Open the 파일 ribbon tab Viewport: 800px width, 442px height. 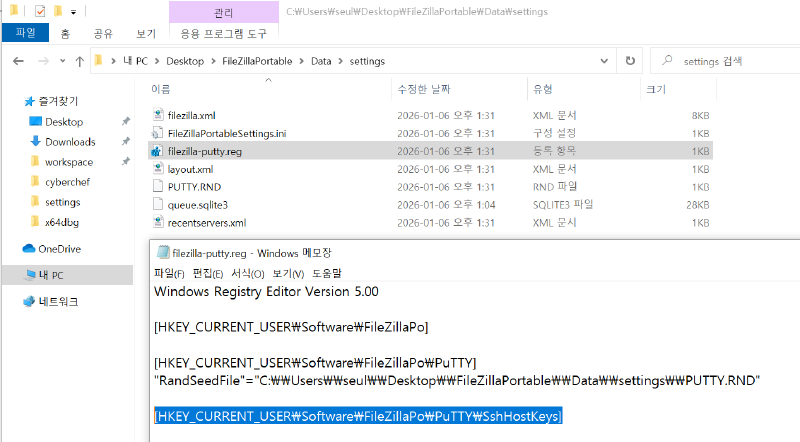(x=26, y=33)
